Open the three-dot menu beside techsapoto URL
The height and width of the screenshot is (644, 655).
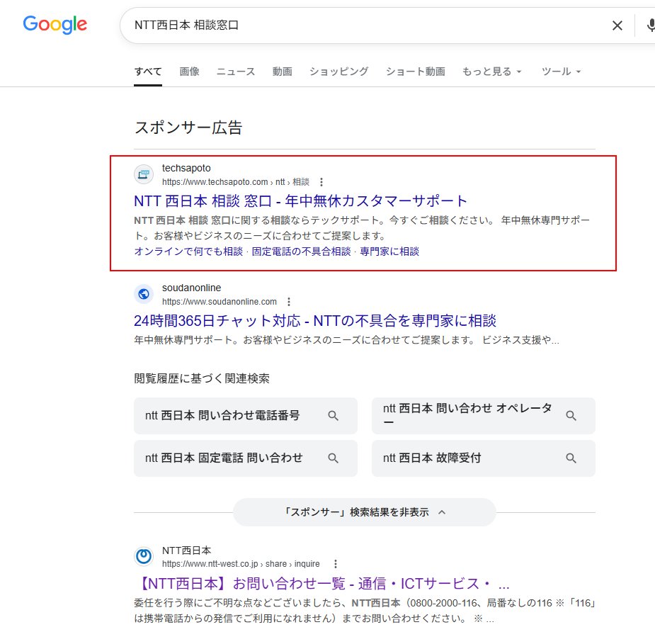tap(321, 182)
